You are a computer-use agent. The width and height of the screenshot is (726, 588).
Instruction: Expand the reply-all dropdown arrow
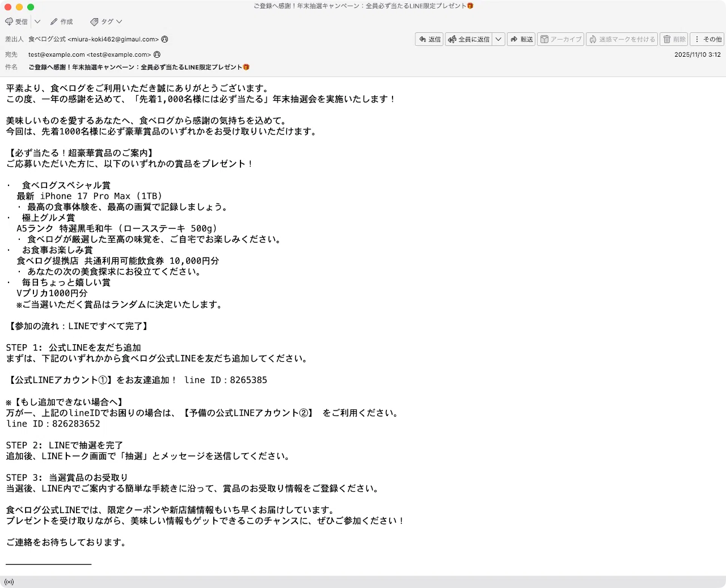[499, 39]
